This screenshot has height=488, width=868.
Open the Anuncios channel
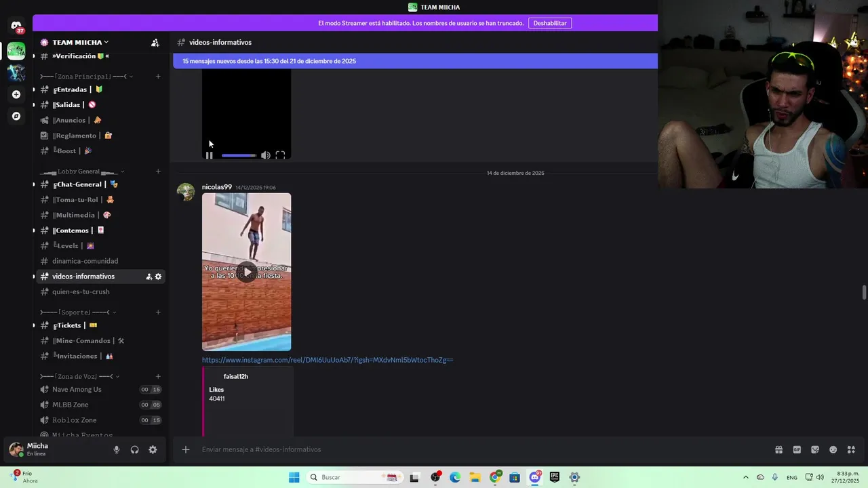click(100, 120)
